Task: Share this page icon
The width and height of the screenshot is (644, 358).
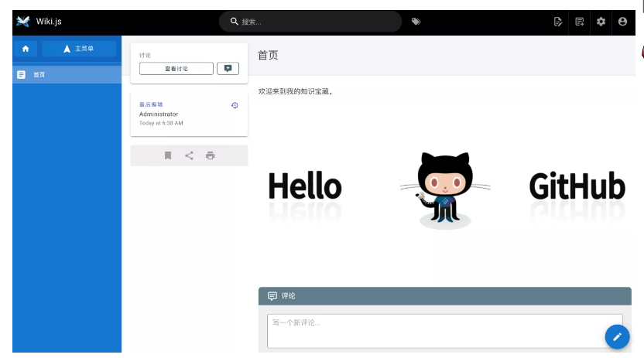Action: [x=189, y=155]
